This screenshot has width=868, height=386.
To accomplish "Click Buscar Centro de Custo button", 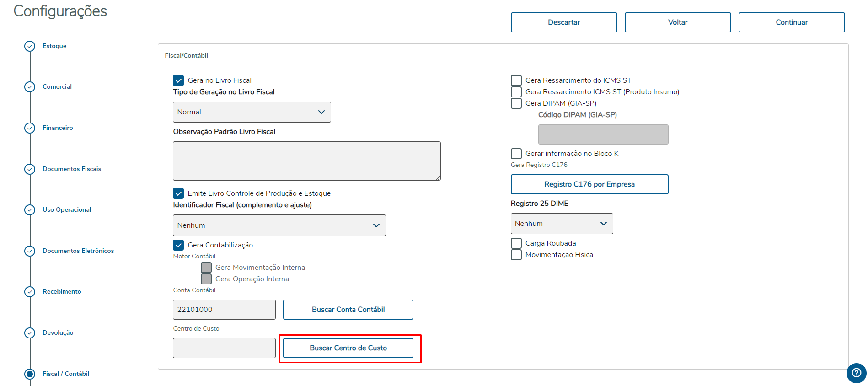I will pyautogui.click(x=348, y=348).
